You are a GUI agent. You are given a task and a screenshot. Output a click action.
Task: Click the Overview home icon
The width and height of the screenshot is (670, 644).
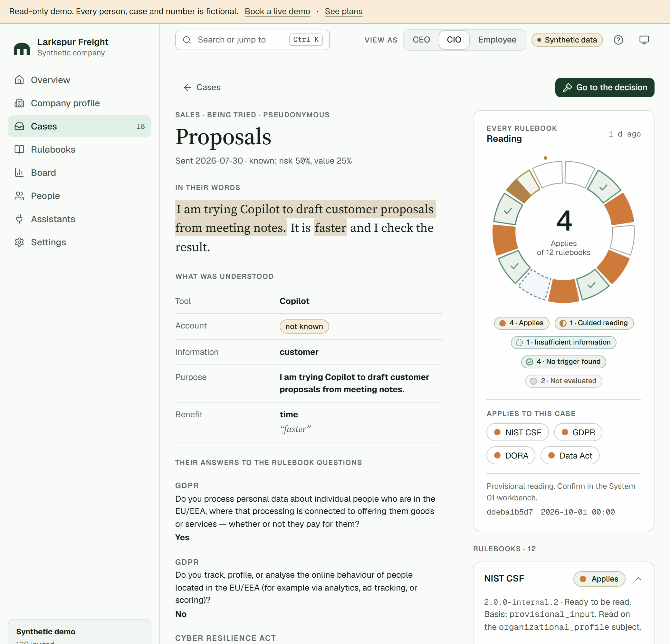19,80
